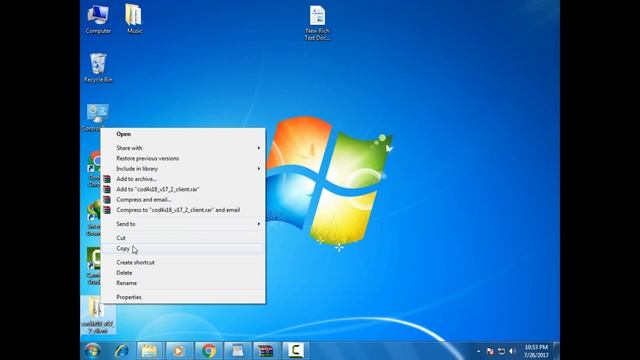Launch Google Chrome from the taskbar
The width and height of the screenshot is (640, 360).
[x=208, y=351]
